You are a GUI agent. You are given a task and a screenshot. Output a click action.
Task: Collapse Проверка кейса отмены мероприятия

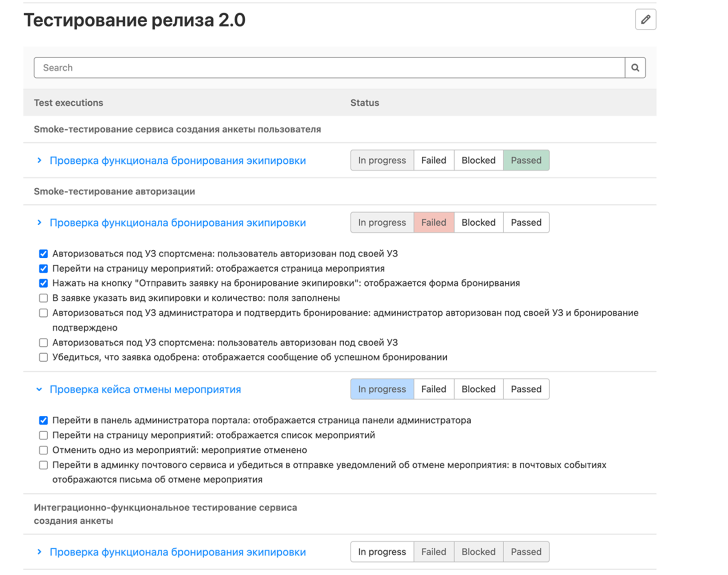coord(39,389)
